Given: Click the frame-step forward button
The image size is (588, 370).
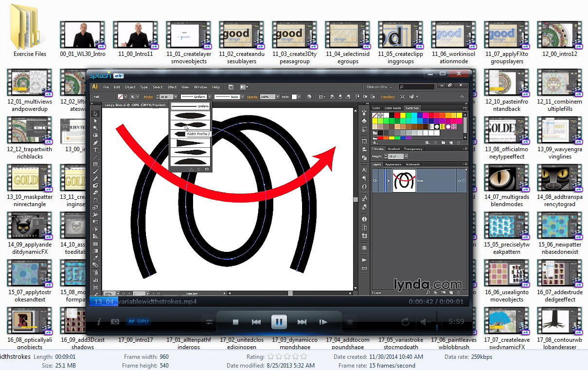Looking at the screenshot, I should pyautogui.click(x=323, y=322).
